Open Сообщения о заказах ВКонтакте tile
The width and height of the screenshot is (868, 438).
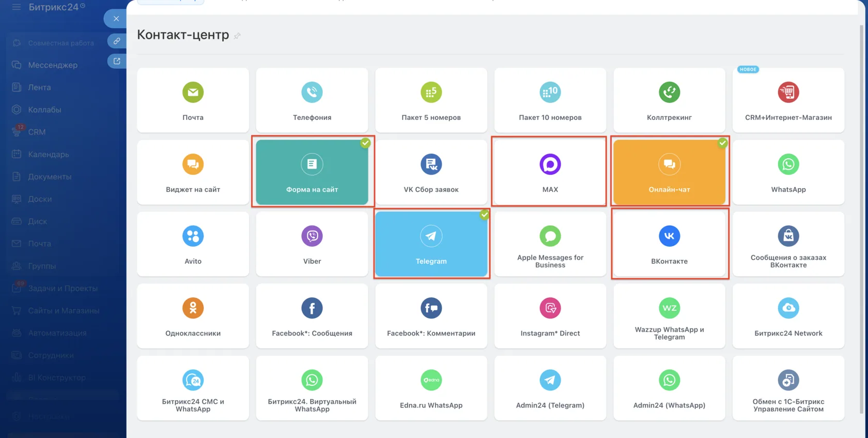(x=788, y=244)
